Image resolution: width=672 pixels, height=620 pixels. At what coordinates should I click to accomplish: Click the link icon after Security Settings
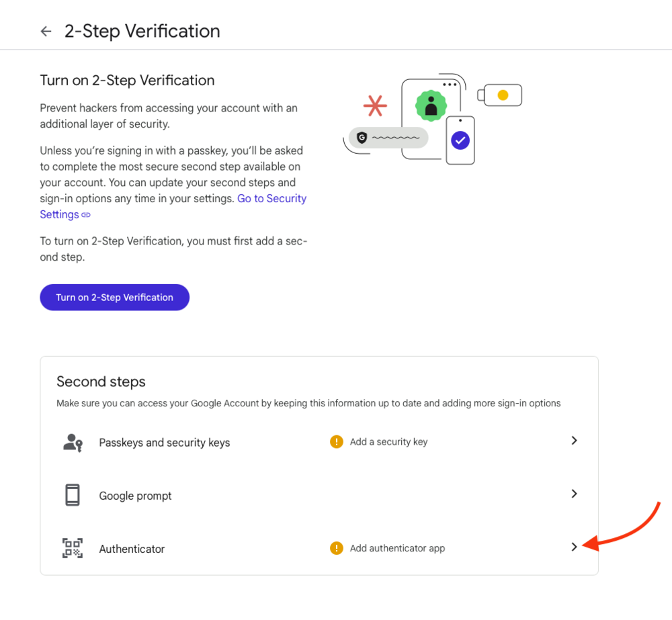pyautogui.click(x=86, y=215)
